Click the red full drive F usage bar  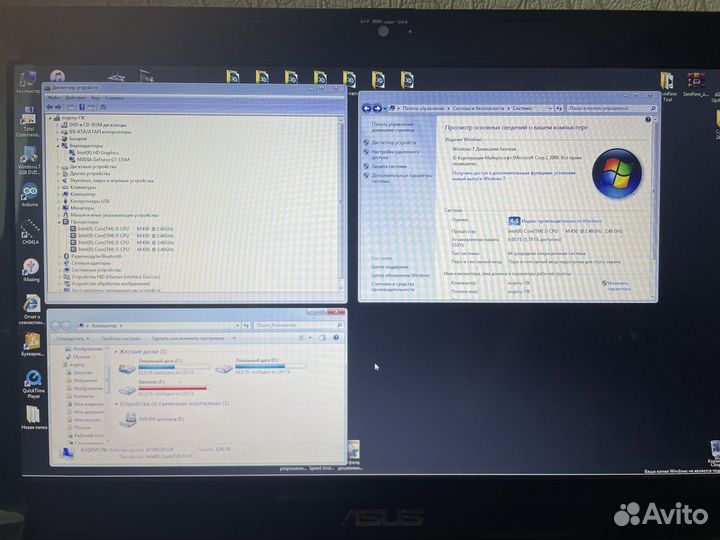point(172,388)
